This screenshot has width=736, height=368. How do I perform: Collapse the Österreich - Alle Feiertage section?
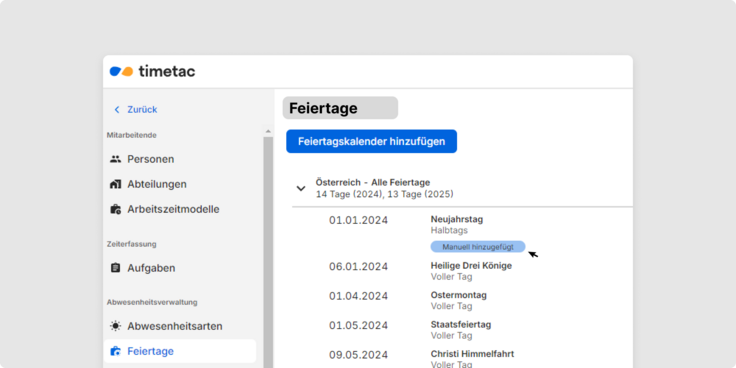click(301, 188)
